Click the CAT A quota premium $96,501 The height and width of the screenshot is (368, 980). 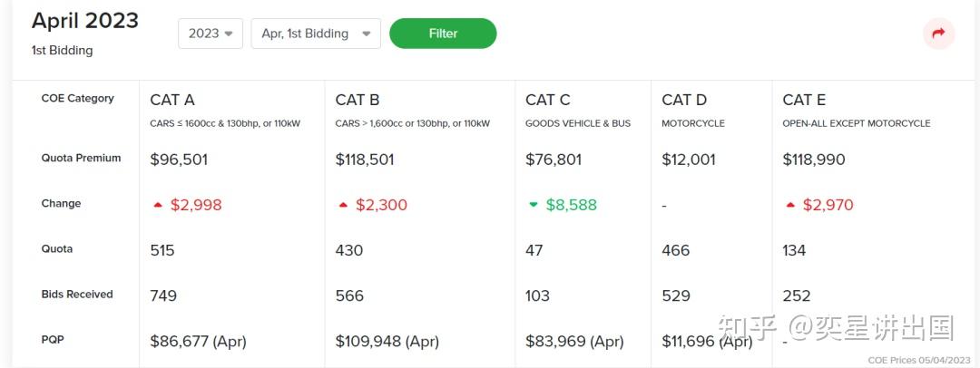tap(179, 160)
